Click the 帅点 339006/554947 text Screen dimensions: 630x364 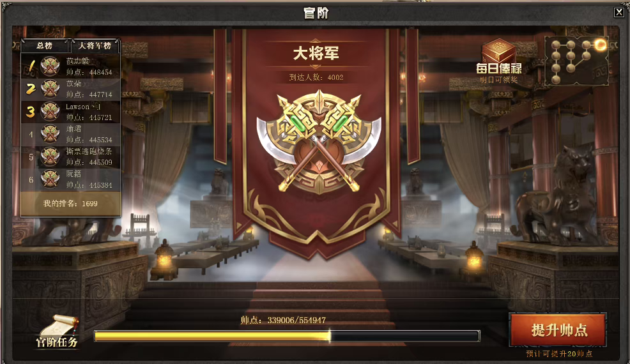[283, 320]
